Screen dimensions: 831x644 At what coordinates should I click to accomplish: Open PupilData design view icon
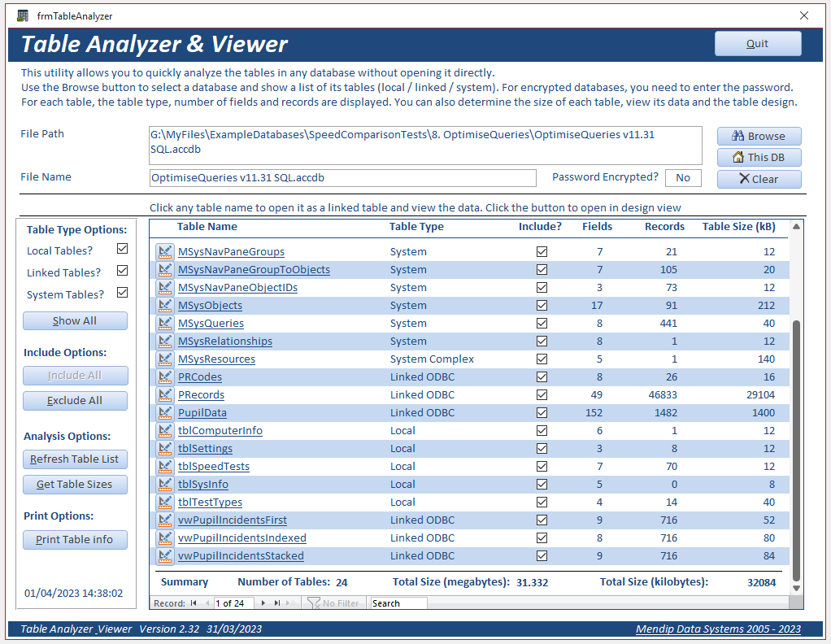pyautogui.click(x=165, y=413)
